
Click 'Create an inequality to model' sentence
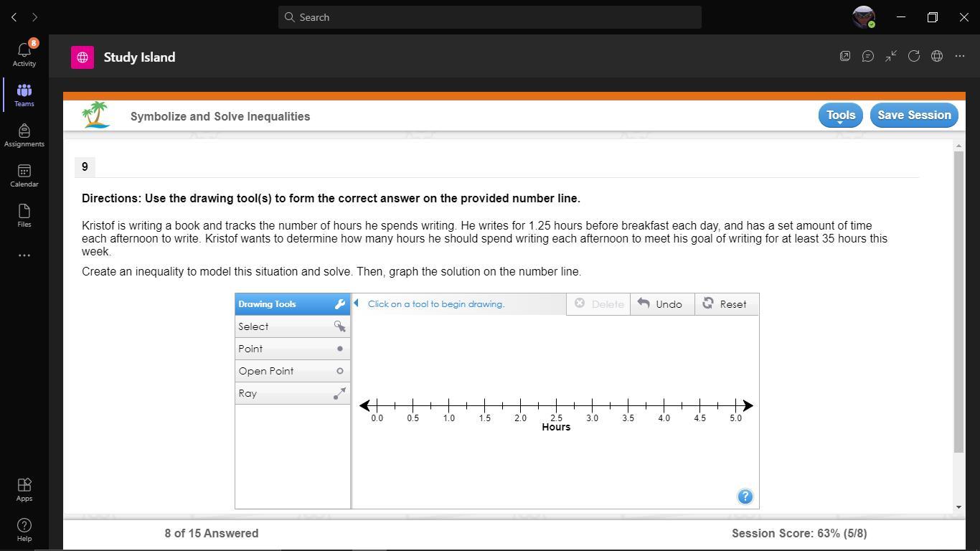(331, 271)
